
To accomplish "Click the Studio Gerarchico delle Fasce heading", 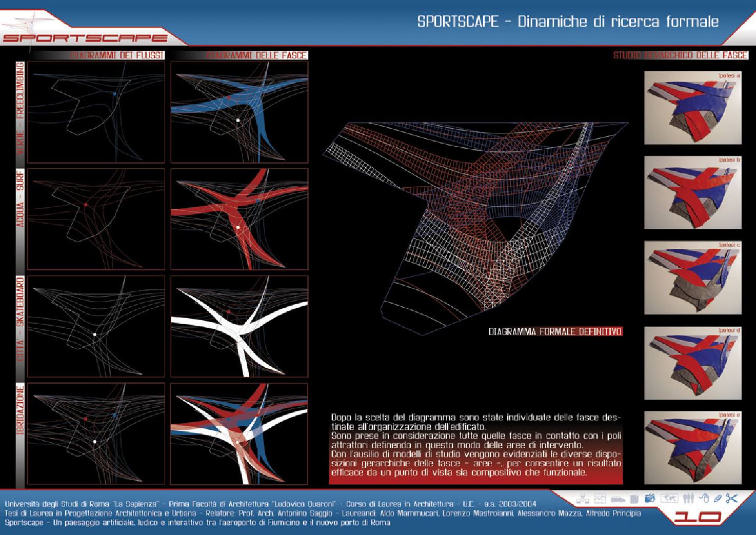I will click(x=680, y=55).
